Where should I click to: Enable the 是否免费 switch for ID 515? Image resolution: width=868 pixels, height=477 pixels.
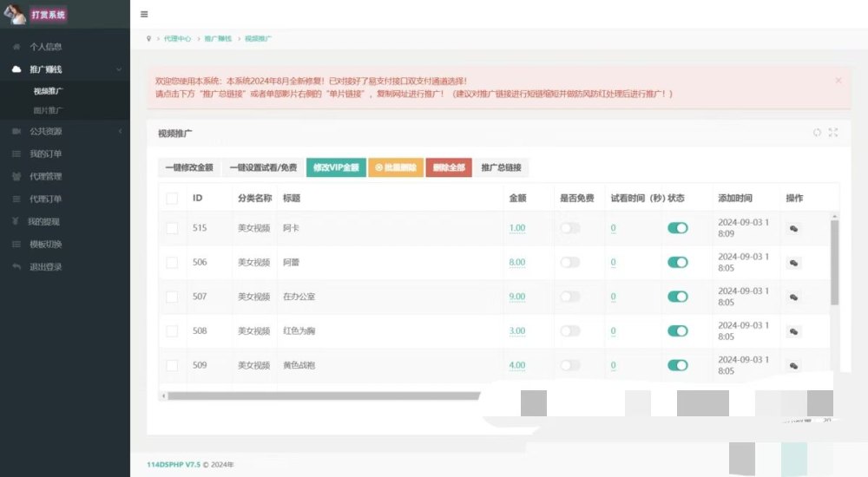569,228
